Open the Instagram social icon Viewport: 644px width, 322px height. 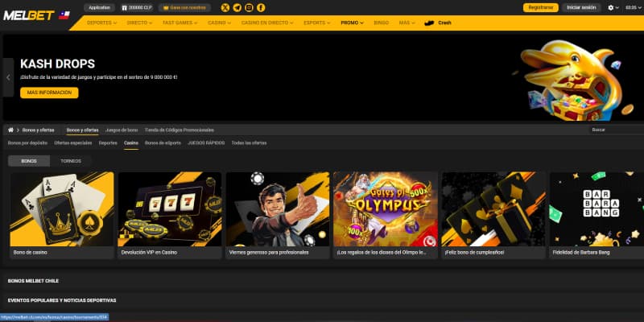[249, 7]
